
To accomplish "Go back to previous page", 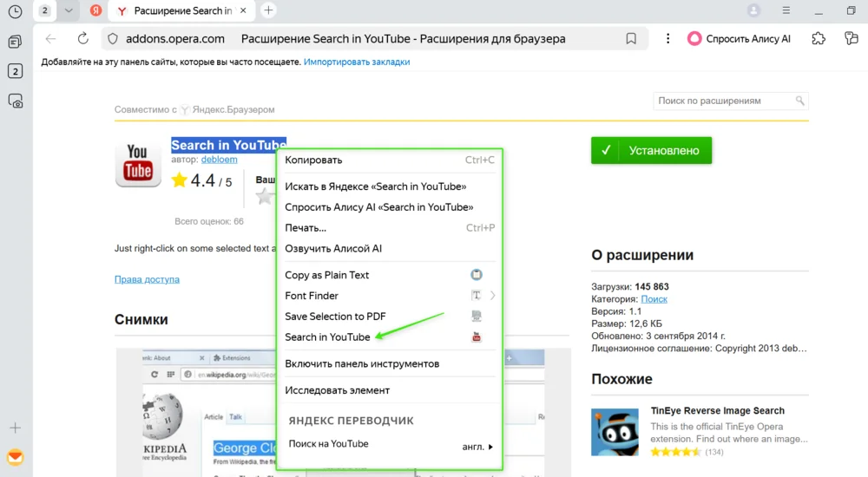I will (x=51, y=39).
